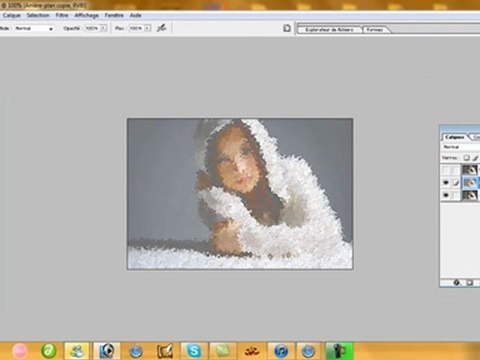The image size is (480, 360).
Task: Open the second blue globe dock icon
Action: (308, 351)
